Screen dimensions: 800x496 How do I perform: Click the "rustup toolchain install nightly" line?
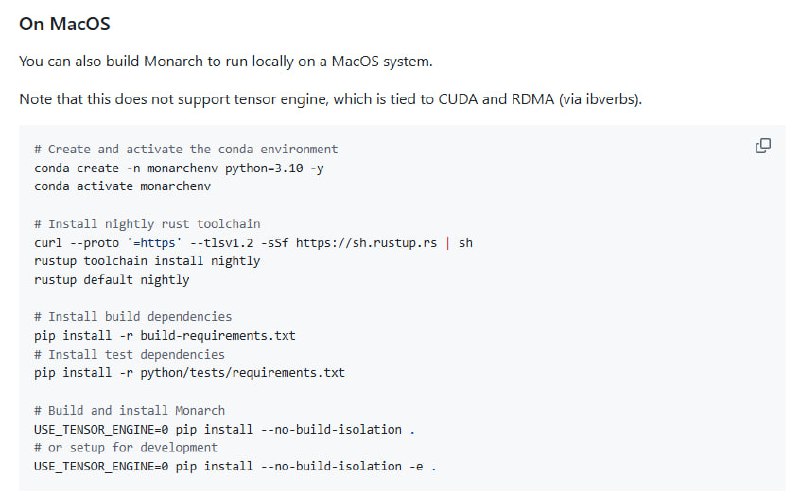coord(147,261)
